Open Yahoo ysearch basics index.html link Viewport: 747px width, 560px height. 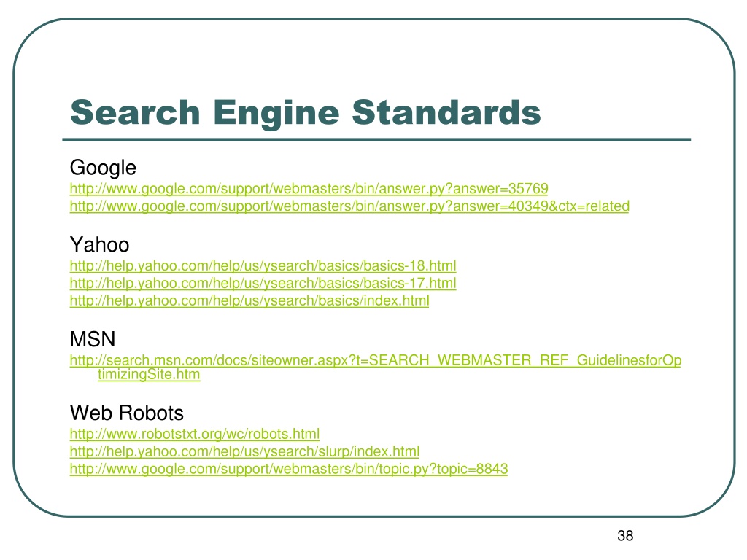[249, 301]
